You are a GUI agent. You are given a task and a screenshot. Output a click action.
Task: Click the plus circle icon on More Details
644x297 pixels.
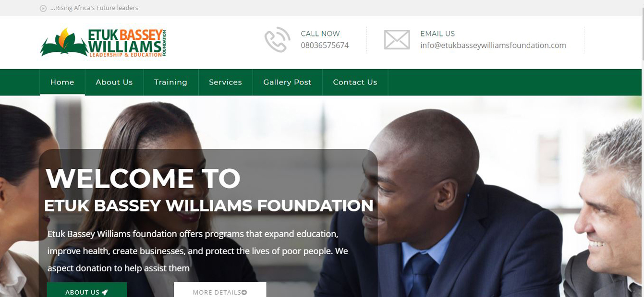[244, 292]
